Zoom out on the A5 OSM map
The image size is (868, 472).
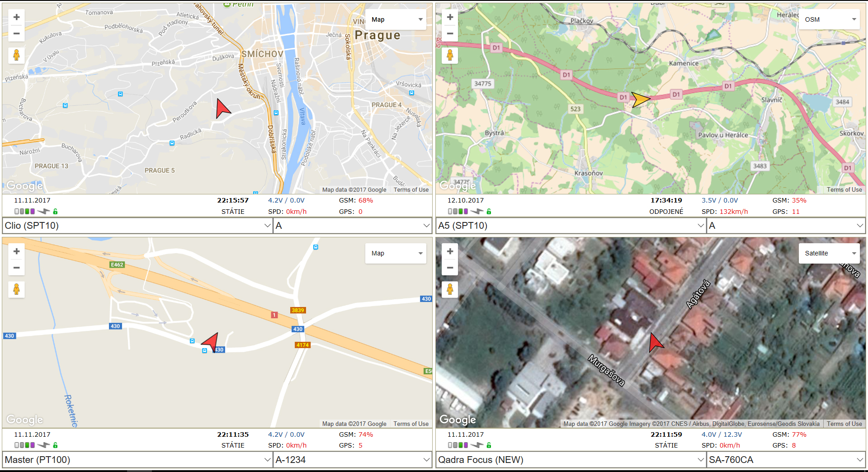coord(450,33)
